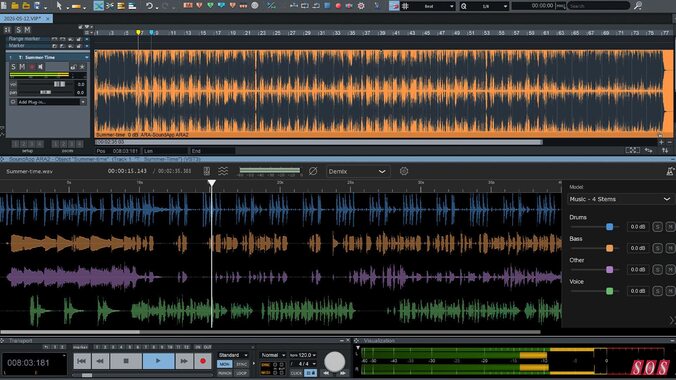Select the mouse pointer tool in the toolbar

(59, 6)
